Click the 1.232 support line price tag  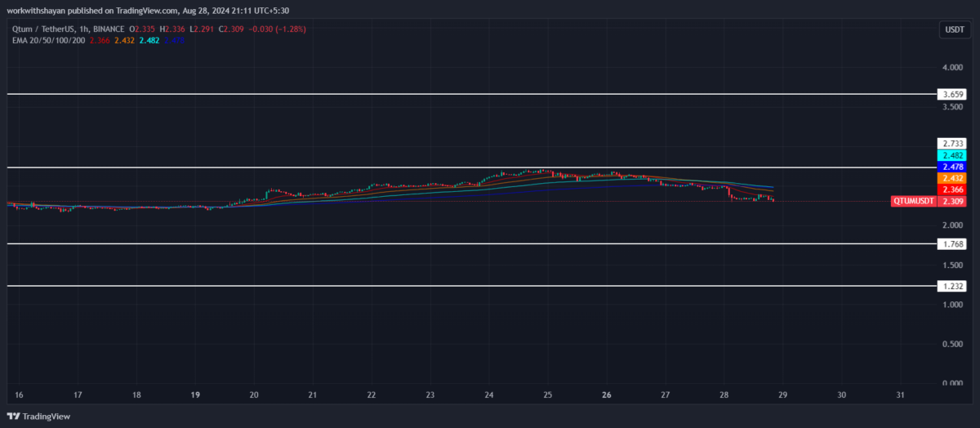tap(952, 287)
